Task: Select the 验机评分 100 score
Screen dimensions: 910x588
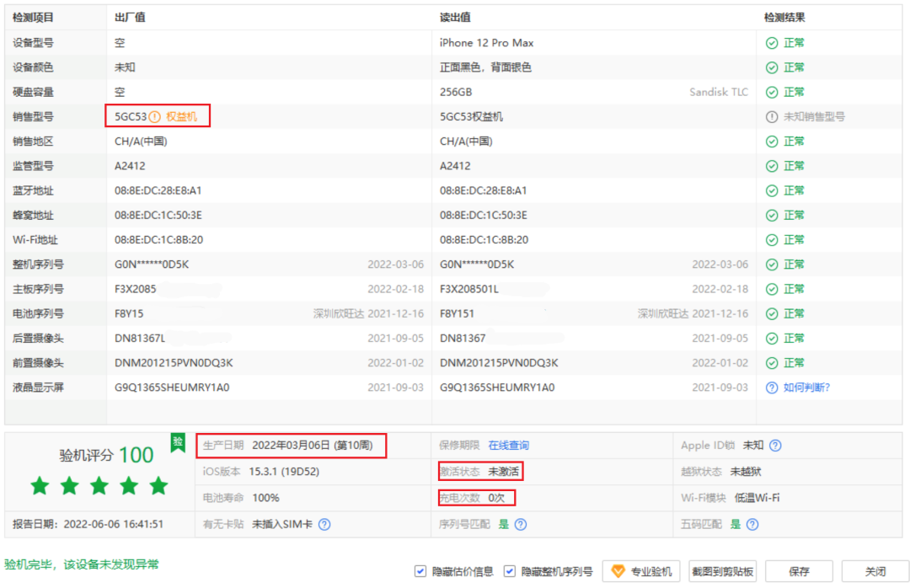Action: coord(106,455)
